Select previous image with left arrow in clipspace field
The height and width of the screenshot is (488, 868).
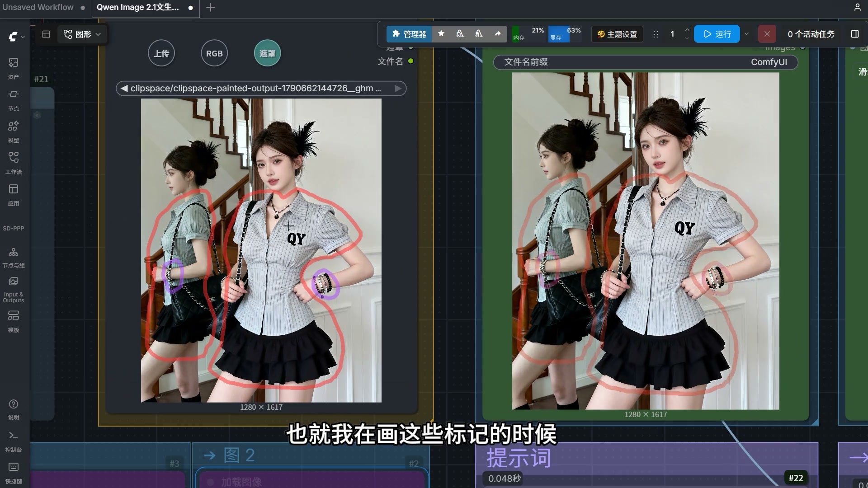tap(124, 88)
